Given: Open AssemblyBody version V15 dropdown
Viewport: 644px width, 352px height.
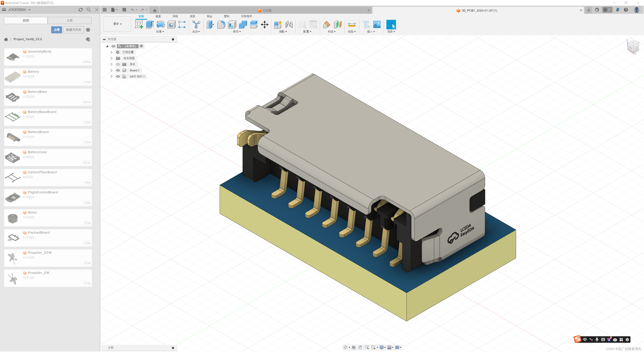Looking at the screenshot, I should coord(87,62).
